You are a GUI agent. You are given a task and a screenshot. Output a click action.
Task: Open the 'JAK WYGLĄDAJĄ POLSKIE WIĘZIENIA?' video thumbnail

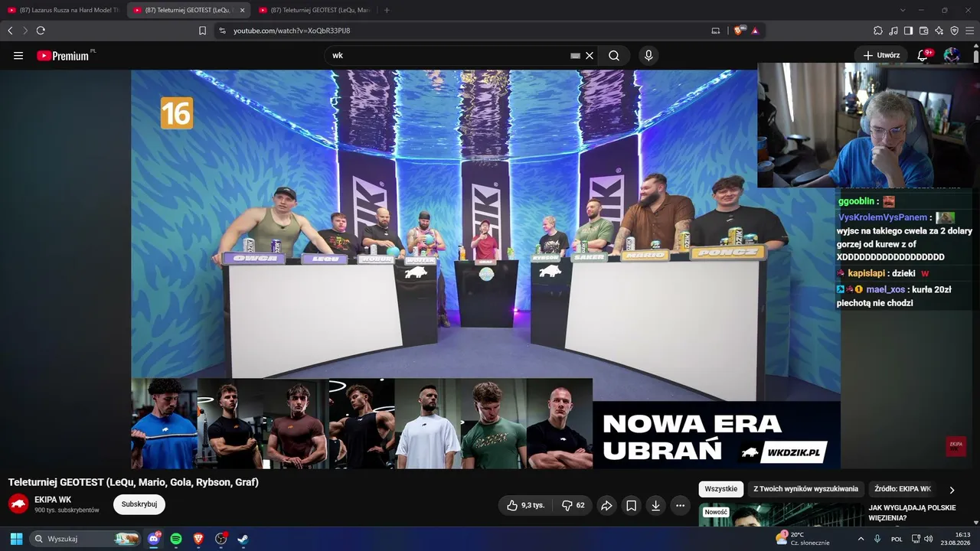(x=780, y=514)
